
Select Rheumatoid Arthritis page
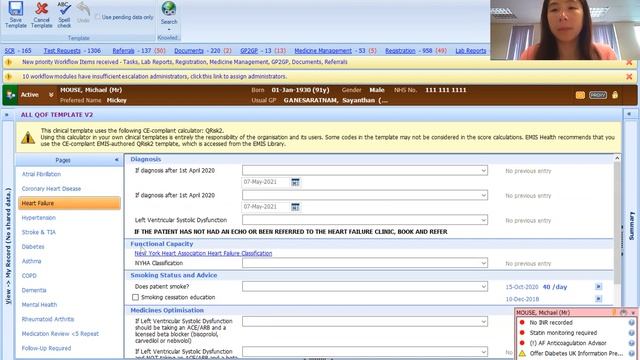[x=48, y=319]
